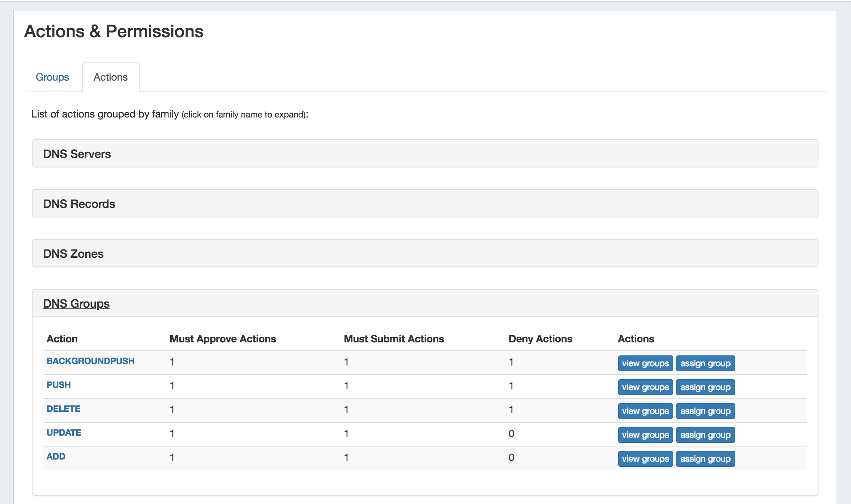Viewport: 851px width, 504px height.
Task: View groups for DELETE action
Action: pyautogui.click(x=645, y=411)
